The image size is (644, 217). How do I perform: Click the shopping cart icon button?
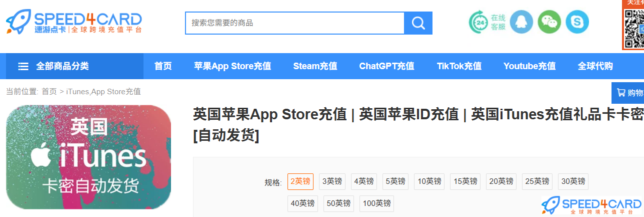(627, 93)
